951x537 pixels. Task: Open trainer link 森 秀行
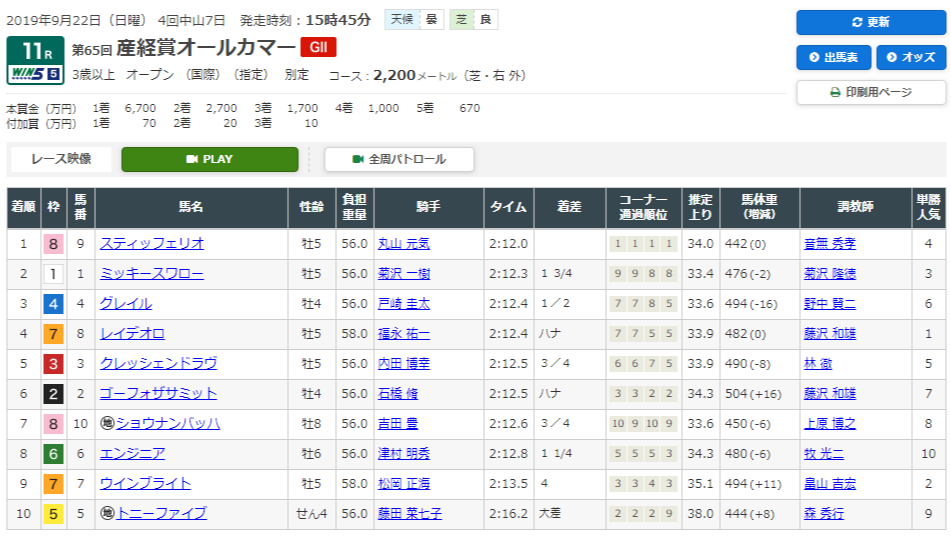[824, 514]
